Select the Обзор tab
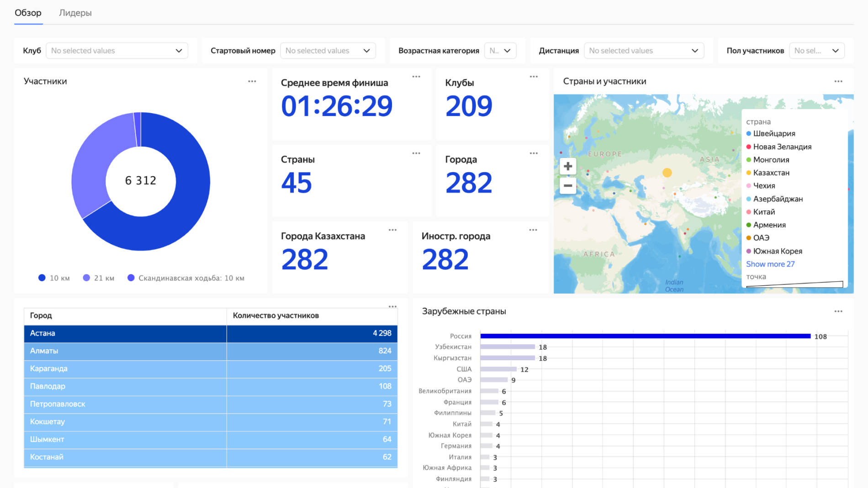 (x=28, y=13)
